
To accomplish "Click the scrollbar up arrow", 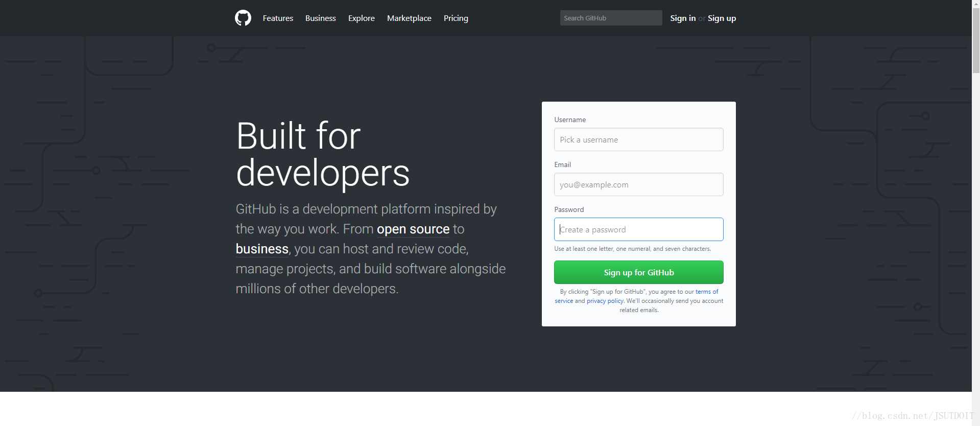I will pos(976,4).
